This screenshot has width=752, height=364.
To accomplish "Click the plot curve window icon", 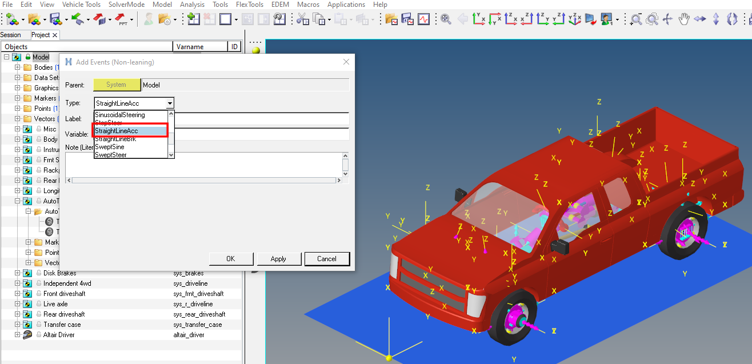I will coord(424,19).
